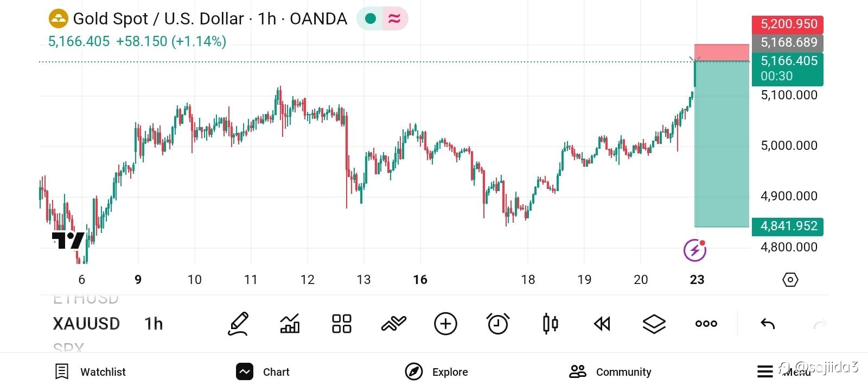Change chart type via candlestick icon

(550, 324)
